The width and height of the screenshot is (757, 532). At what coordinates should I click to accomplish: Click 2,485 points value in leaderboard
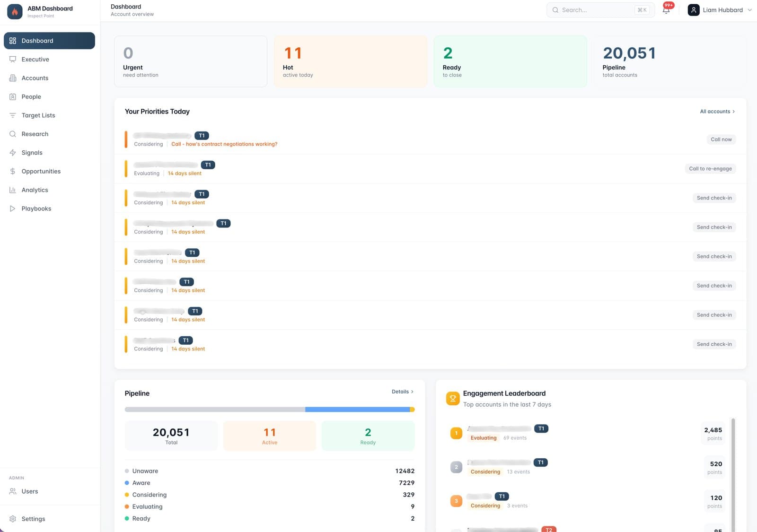tap(713, 430)
